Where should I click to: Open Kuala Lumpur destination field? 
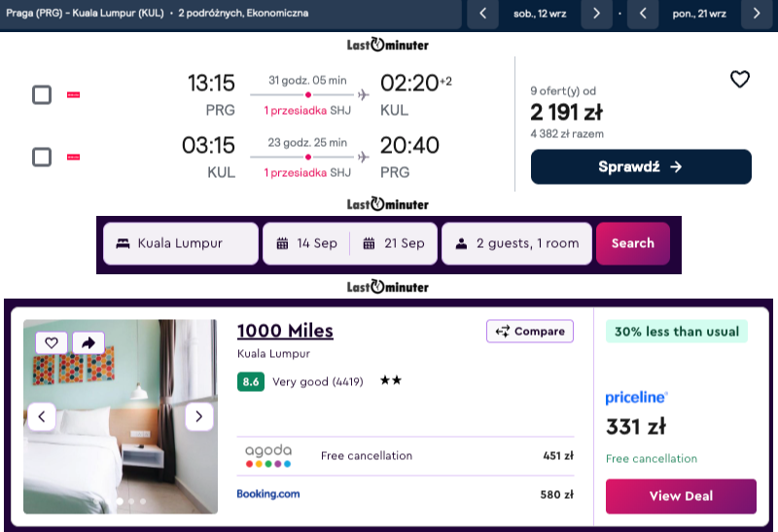click(181, 243)
